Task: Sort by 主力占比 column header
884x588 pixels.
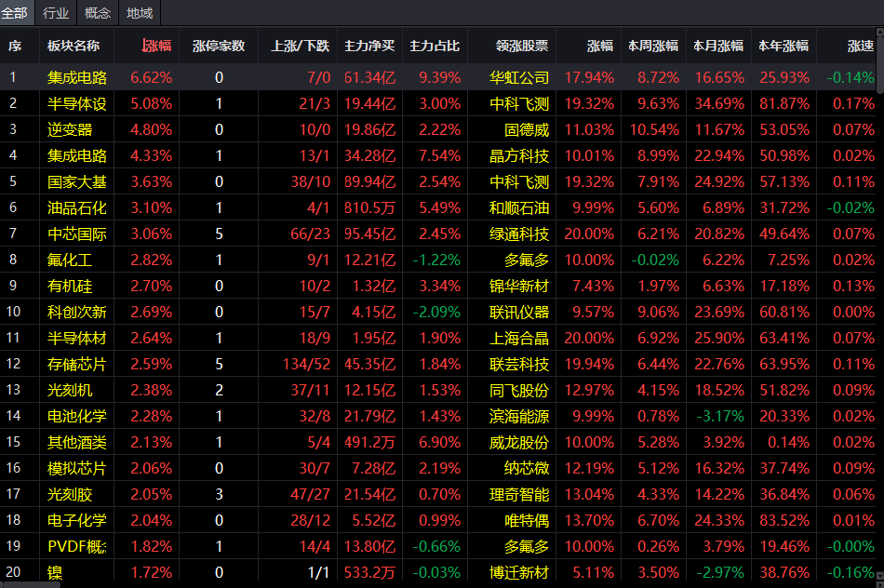Action: coord(435,46)
